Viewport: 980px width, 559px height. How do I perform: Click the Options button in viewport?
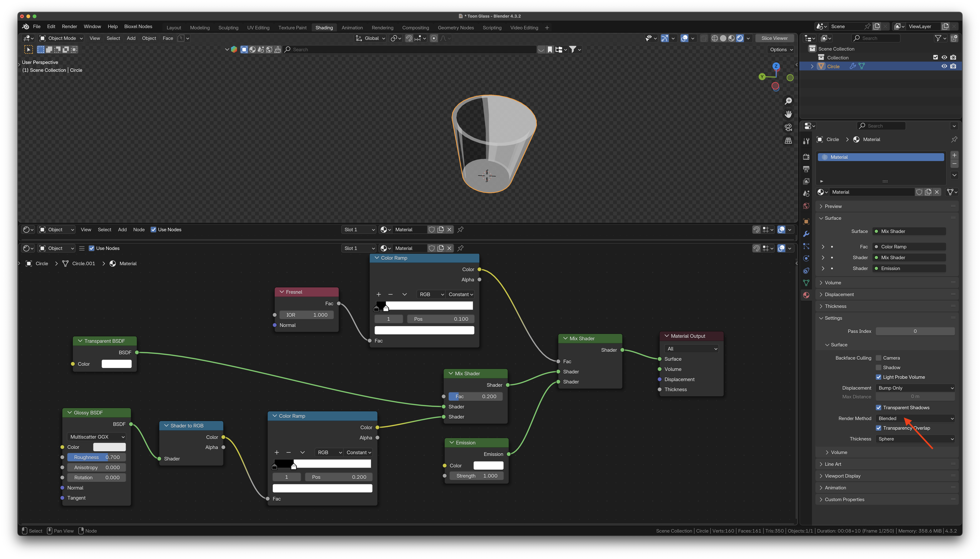click(781, 49)
